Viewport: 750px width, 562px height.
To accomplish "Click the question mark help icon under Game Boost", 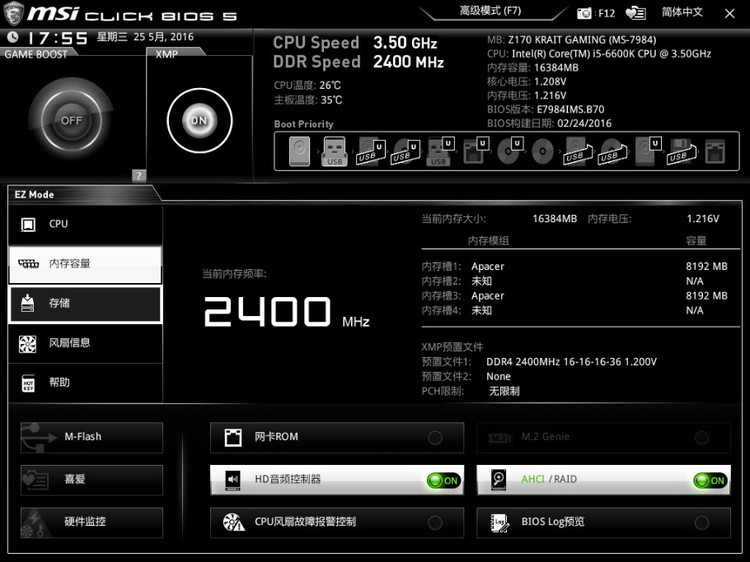I will tap(139, 176).
